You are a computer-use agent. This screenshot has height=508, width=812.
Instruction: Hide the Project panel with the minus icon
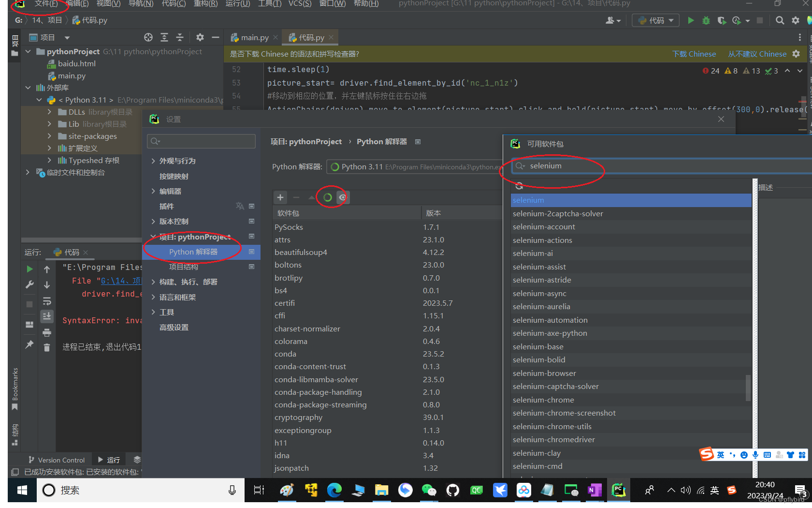pos(216,37)
